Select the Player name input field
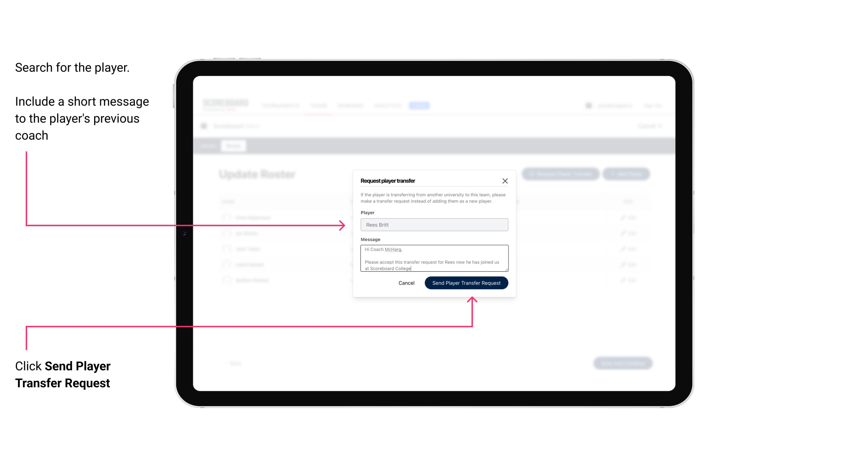 [433, 224]
